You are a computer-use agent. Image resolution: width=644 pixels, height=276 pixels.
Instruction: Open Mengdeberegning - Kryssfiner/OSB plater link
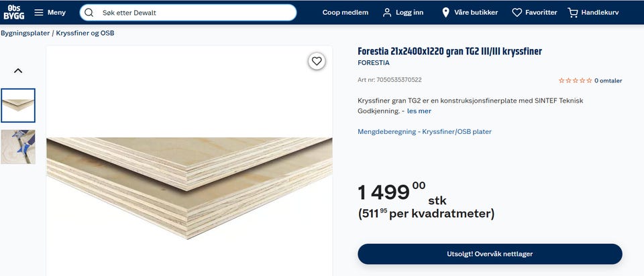coord(425,132)
